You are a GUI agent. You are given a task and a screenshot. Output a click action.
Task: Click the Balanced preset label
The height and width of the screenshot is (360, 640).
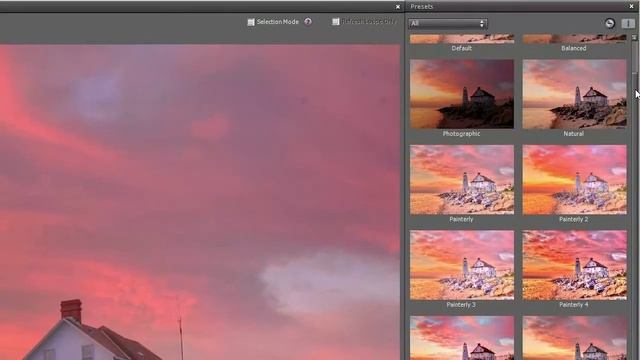coord(573,48)
